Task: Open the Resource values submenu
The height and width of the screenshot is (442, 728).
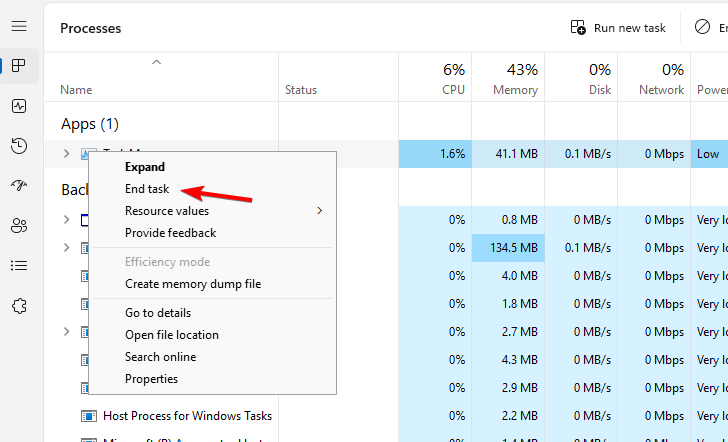Action: [167, 211]
